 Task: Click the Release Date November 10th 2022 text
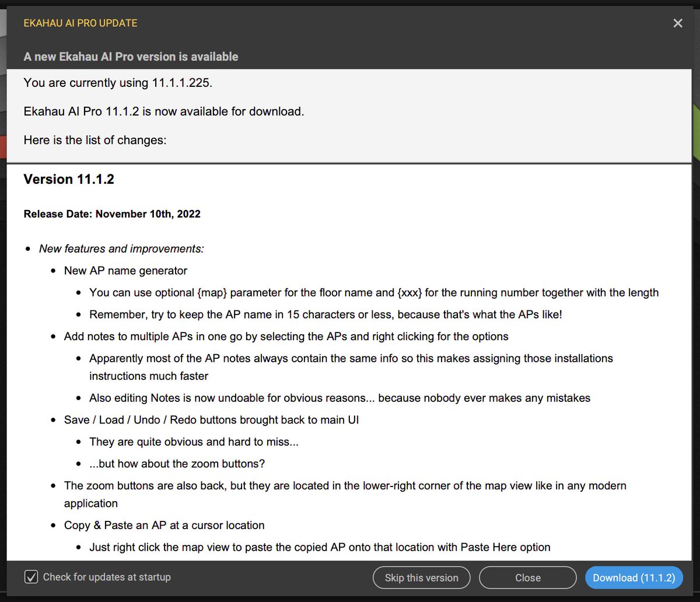[x=111, y=213]
